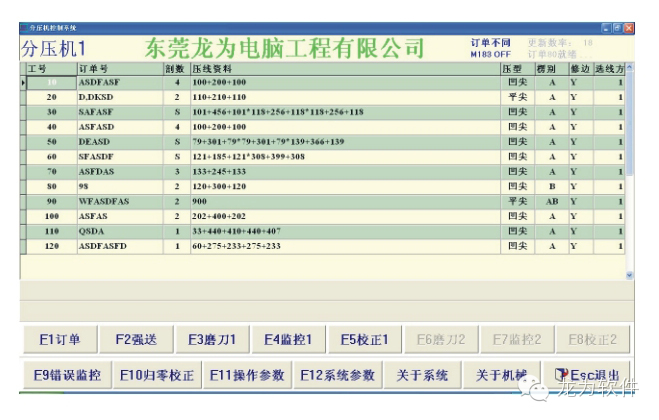Screen dimensions: 659x420
Task: Click the 压线资料 column header
Action: pyautogui.click(x=344, y=69)
